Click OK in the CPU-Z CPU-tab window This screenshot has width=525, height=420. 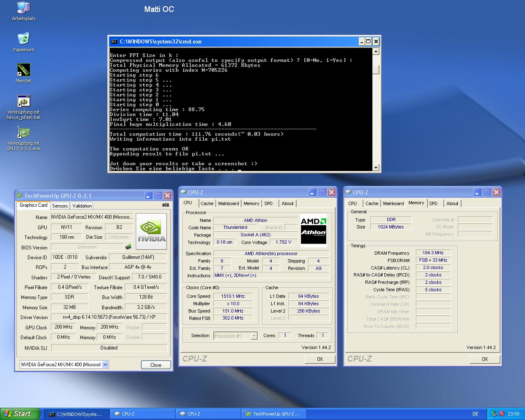coord(320,359)
